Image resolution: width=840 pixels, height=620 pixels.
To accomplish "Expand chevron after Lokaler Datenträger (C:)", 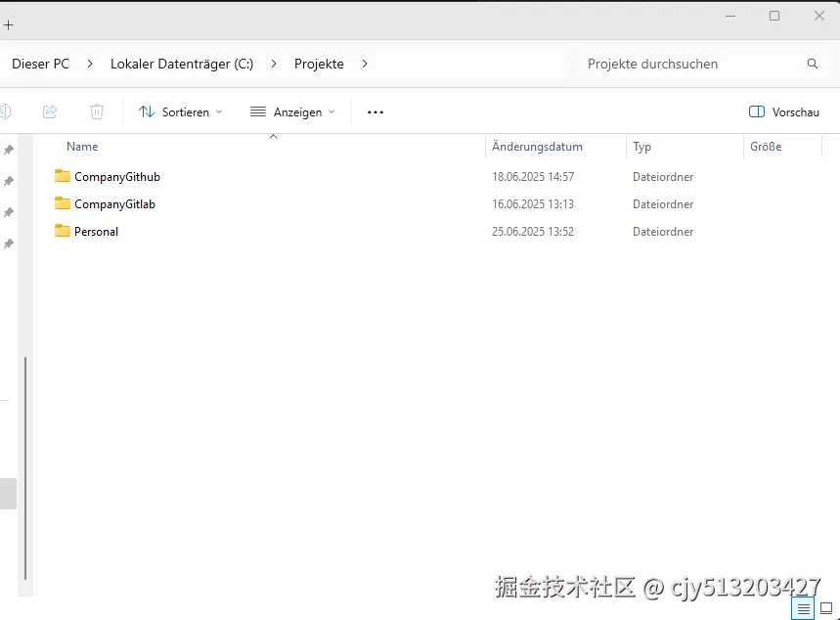I will (x=274, y=64).
